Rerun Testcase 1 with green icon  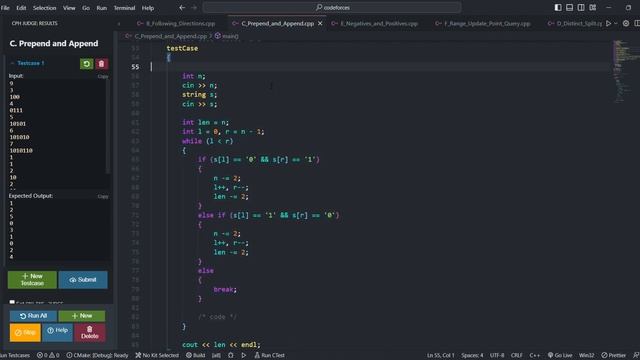coord(87,64)
